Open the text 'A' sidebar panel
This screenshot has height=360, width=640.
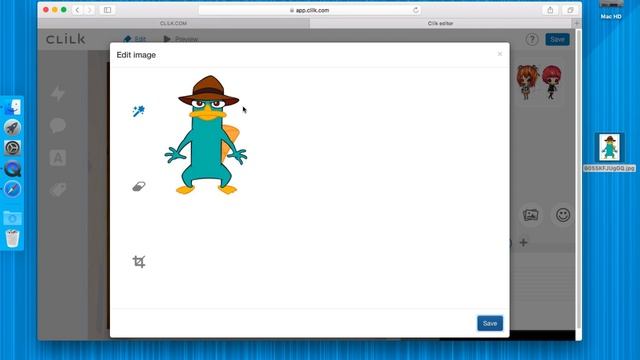coord(58,158)
